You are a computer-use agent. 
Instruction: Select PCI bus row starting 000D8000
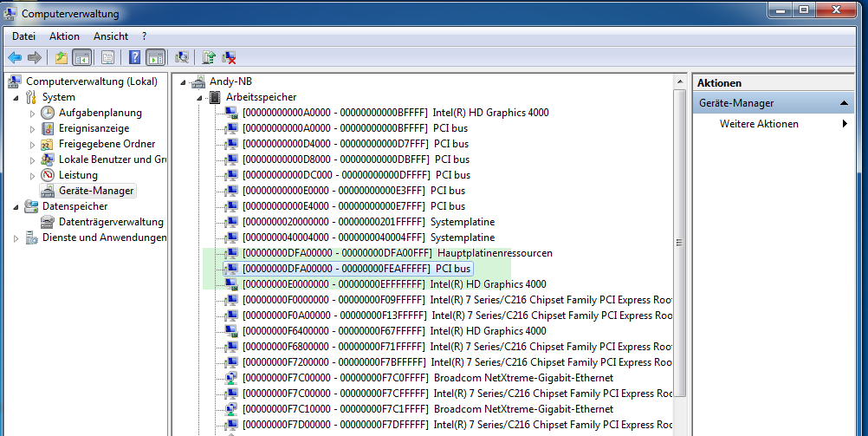[x=356, y=159]
